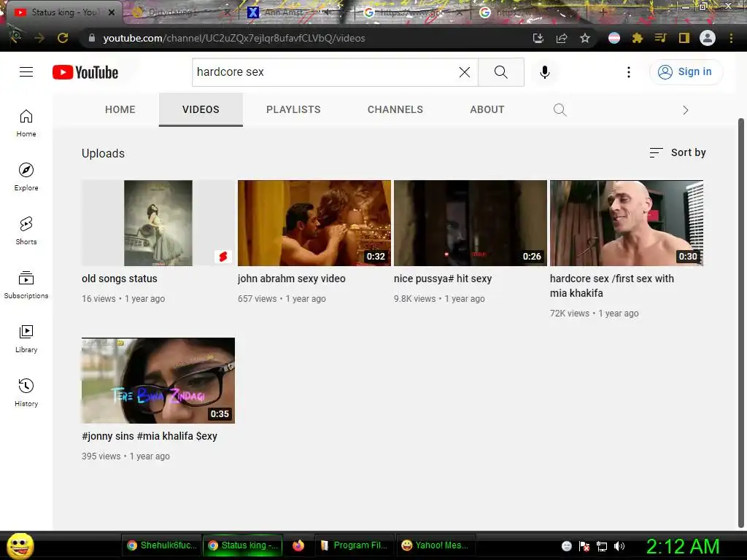Image resolution: width=747 pixels, height=560 pixels.
Task: Open YouTube settings three-dot menu
Action: [x=629, y=72]
